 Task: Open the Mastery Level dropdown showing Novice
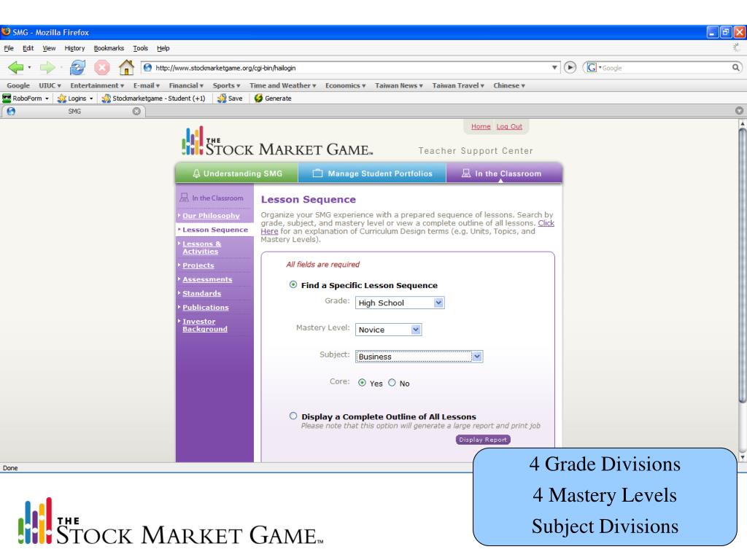pyautogui.click(x=388, y=330)
